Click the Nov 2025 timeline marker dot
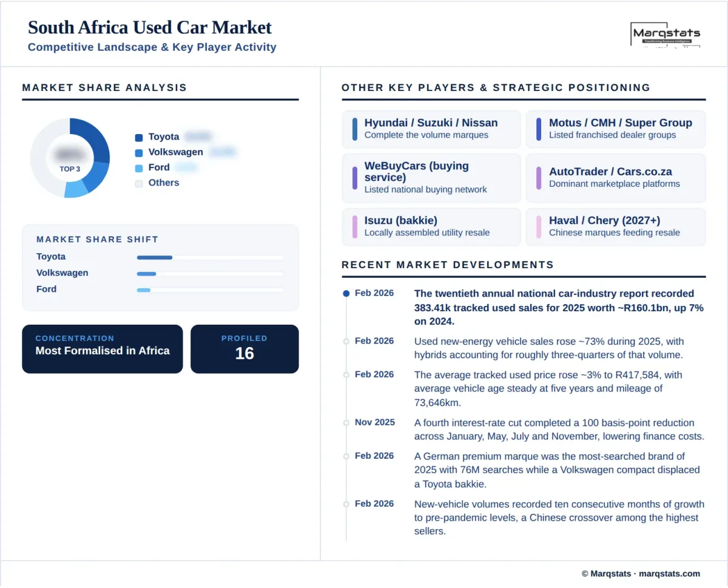Viewport: 728px width, 588px height. (x=346, y=422)
